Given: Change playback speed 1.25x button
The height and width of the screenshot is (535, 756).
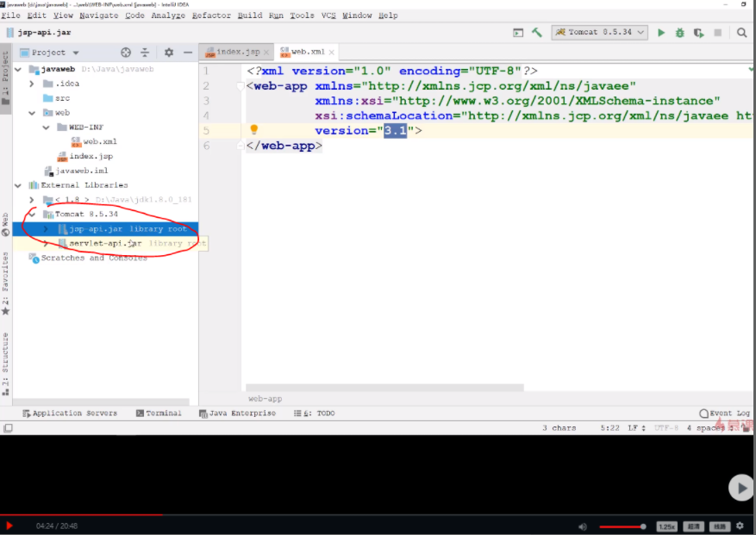Looking at the screenshot, I should [x=667, y=526].
